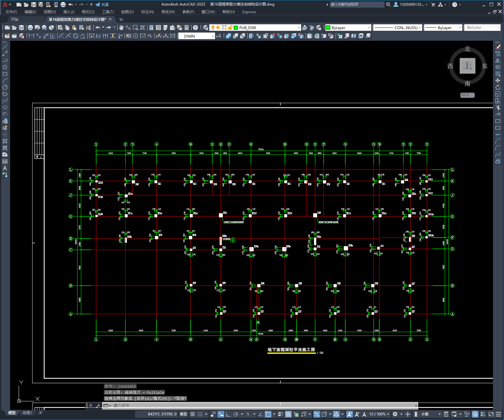Toggle clean screen mode
Screen dimensions: 504x420
491,414
